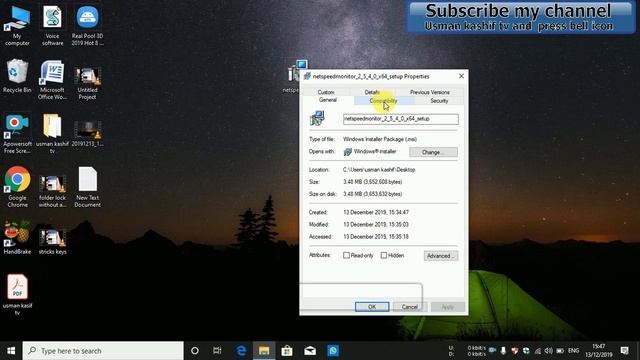Select the Voice software desktop icon
The height and width of the screenshot is (360, 640).
click(52, 25)
